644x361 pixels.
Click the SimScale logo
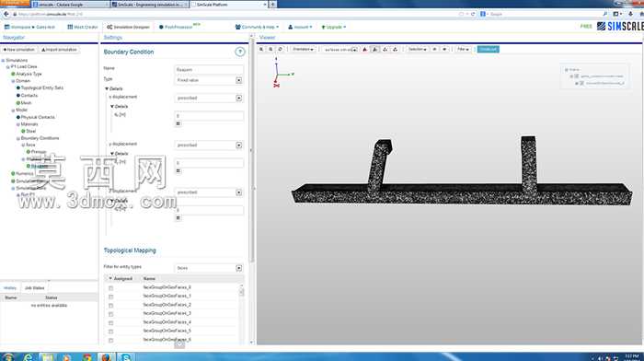(620, 27)
